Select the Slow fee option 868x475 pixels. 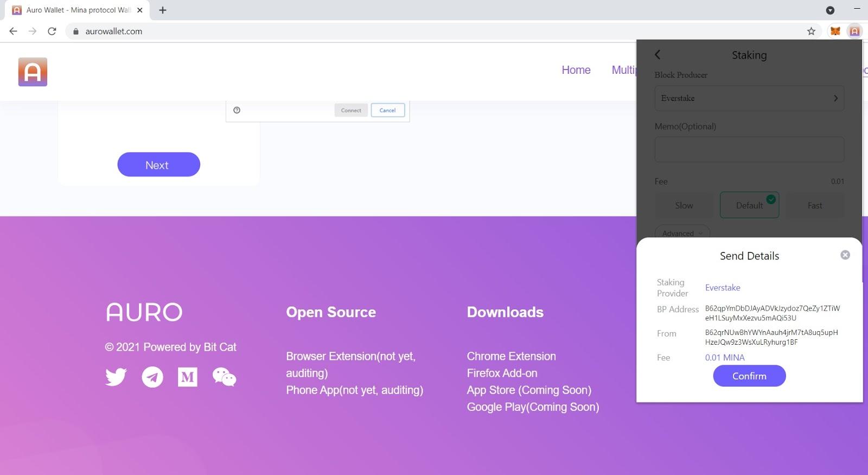[684, 205]
